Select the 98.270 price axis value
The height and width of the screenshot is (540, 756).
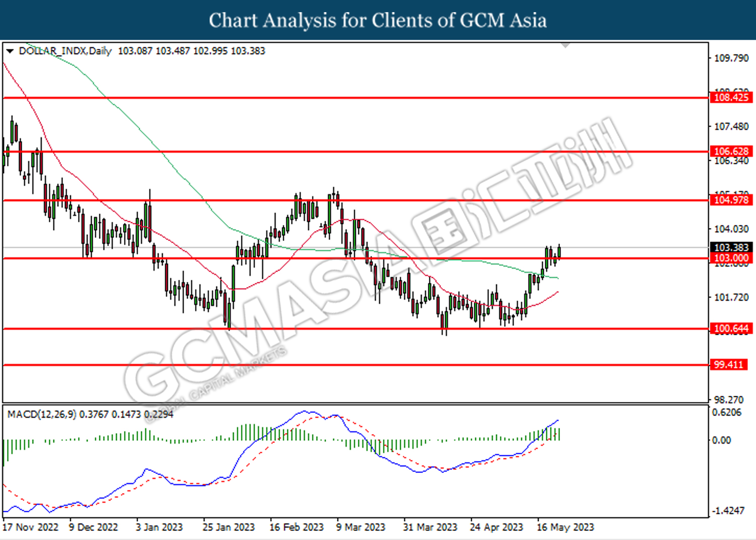pyautogui.click(x=729, y=400)
